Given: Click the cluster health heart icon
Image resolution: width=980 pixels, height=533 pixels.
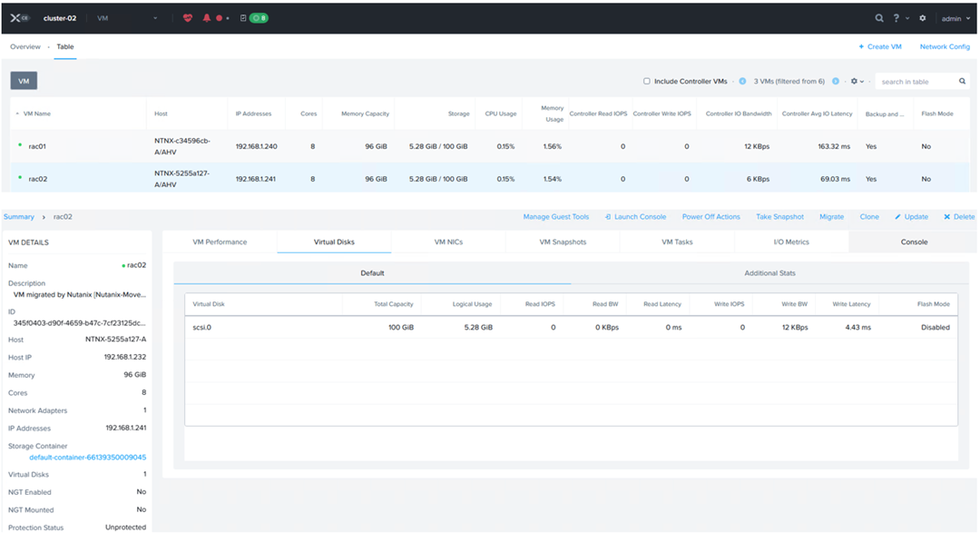Looking at the screenshot, I should click(188, 18).
